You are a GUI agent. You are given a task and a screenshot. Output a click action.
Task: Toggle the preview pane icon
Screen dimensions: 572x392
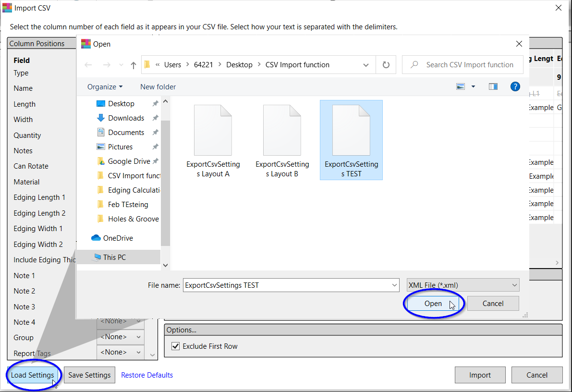(x=493, y=86)
